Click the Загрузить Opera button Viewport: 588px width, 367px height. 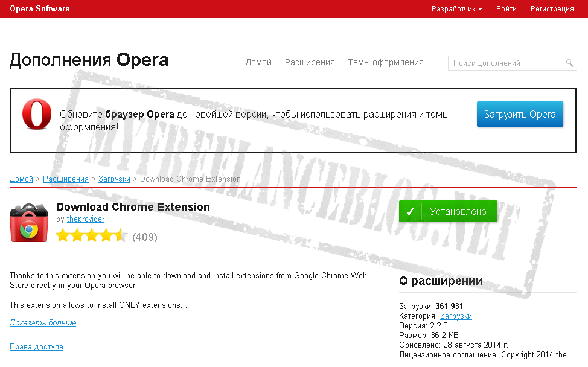coord(520,114)
